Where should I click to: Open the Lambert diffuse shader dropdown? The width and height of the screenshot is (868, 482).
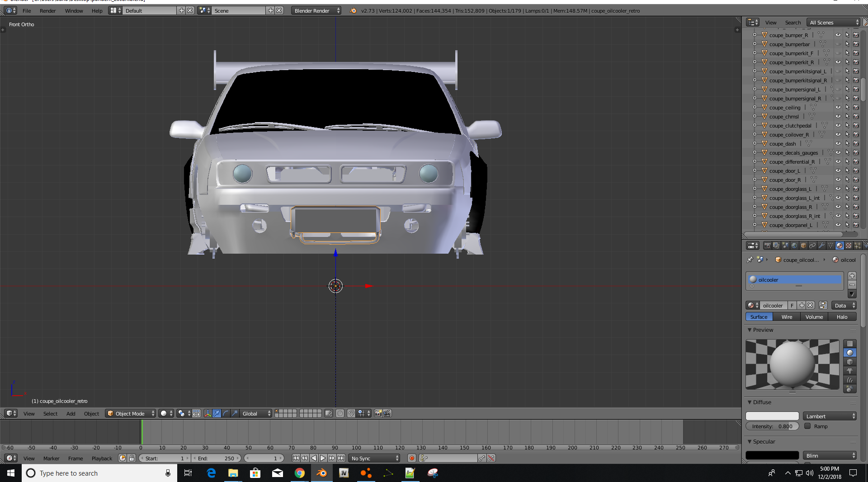[830, 416]
